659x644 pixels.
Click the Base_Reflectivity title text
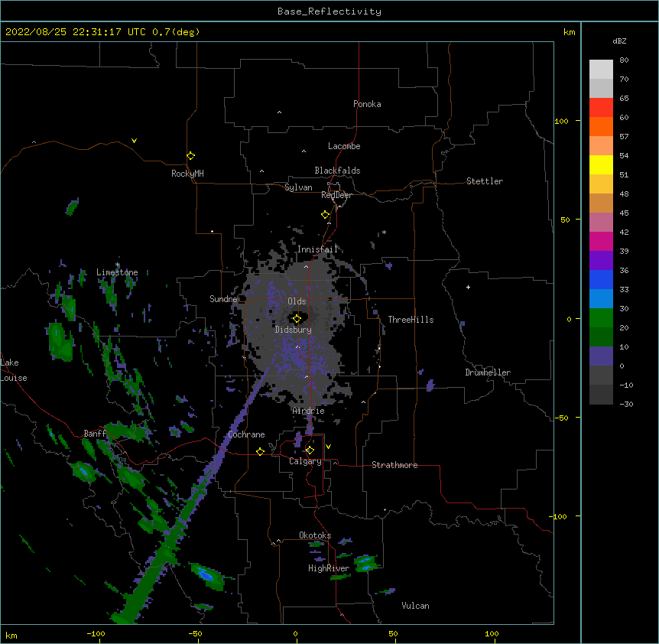329,11
